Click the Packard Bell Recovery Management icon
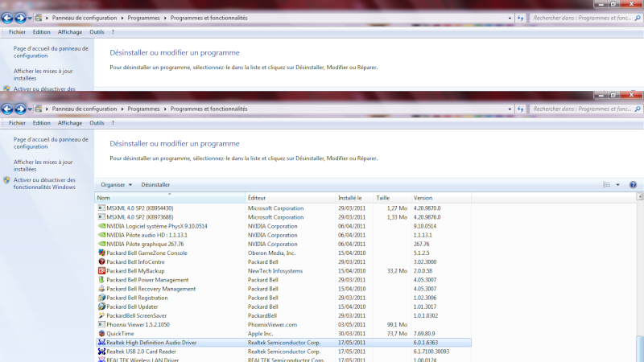 [x=101, y=289]
